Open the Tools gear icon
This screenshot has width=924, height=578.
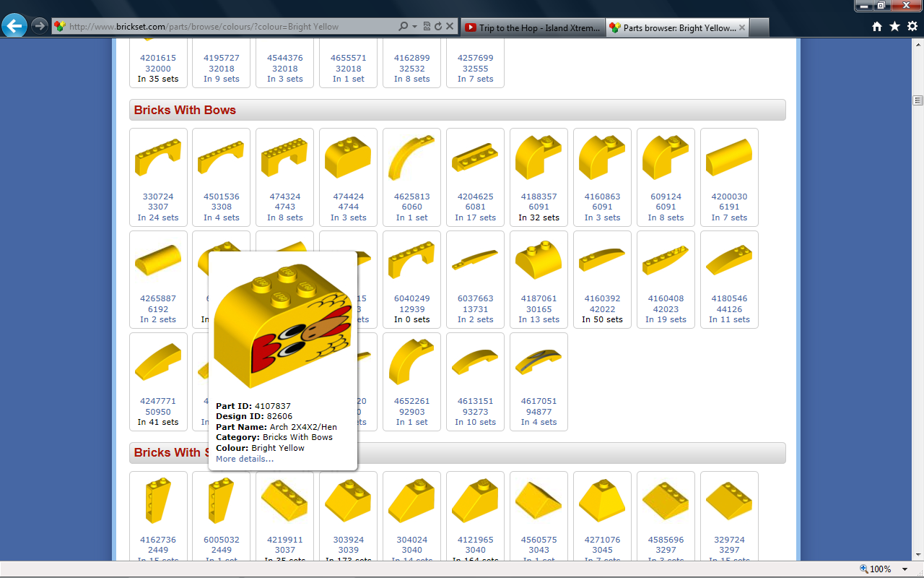(912, 27)
